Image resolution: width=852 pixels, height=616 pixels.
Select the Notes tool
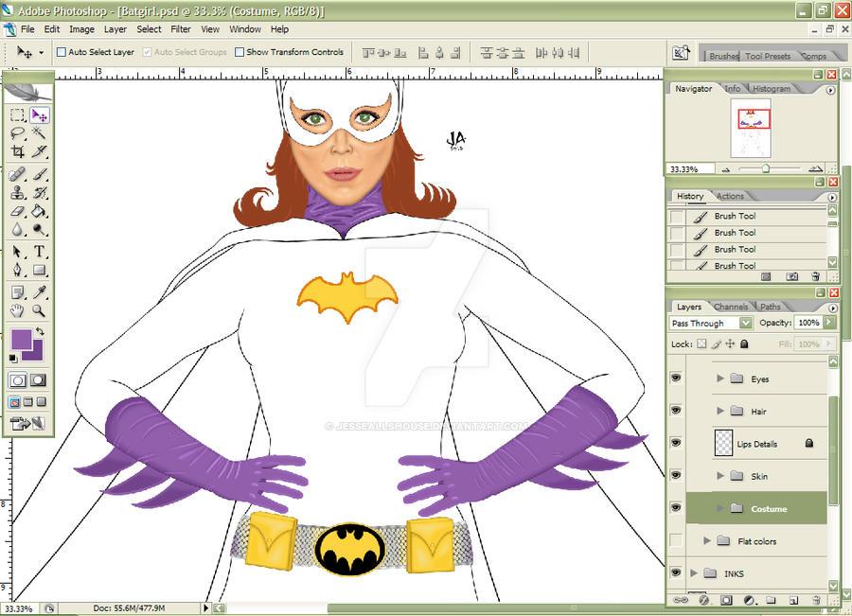[17, 292]
